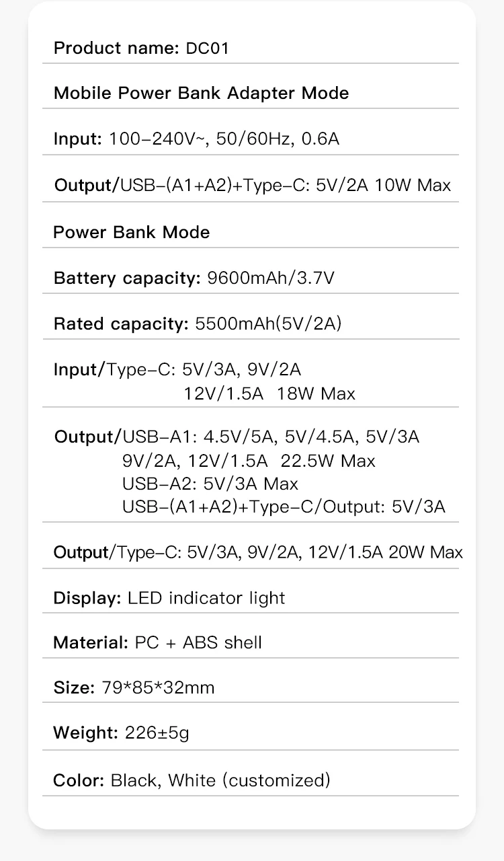Select the Battery capacity label

coord(126,278)
